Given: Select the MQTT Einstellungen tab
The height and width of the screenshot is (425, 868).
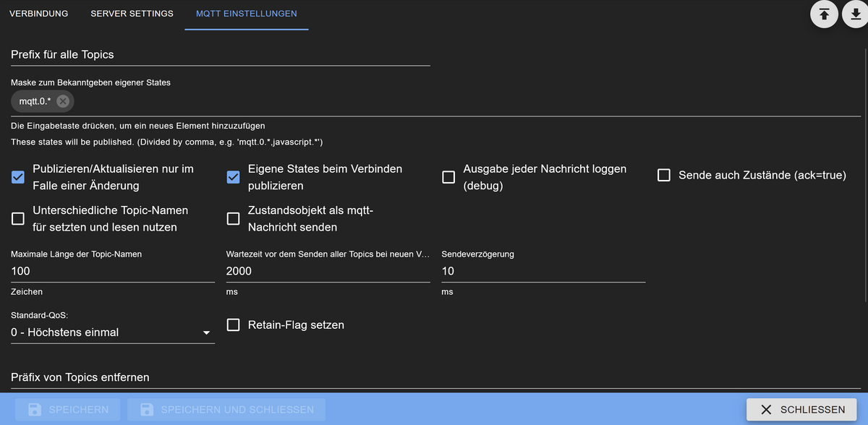Looking at the screenshot, I should point(246,14).
